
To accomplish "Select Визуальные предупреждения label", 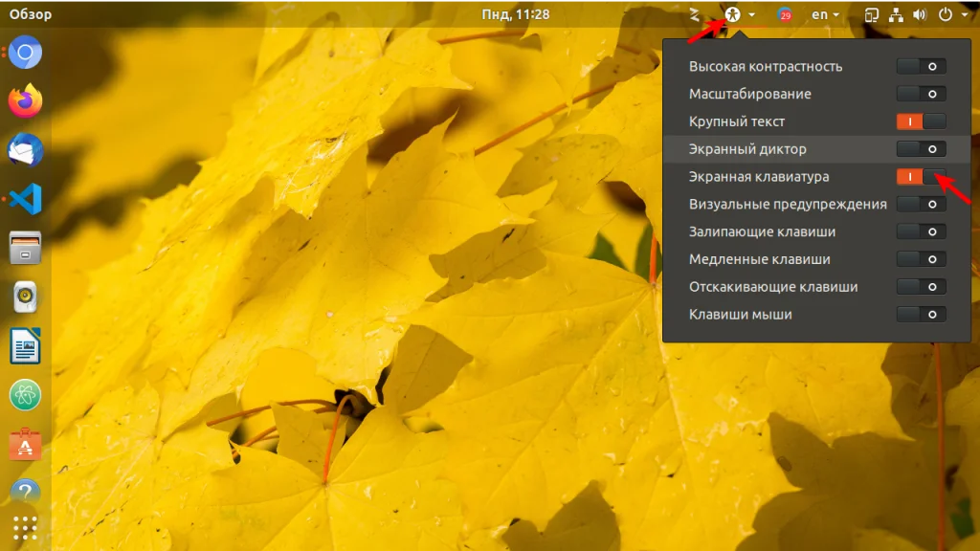I will tap(788, 205).
